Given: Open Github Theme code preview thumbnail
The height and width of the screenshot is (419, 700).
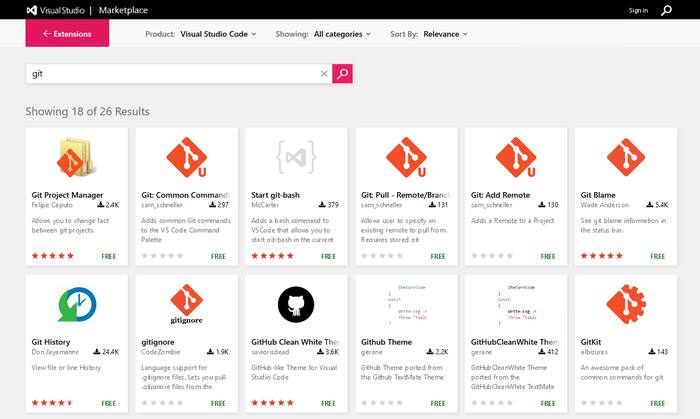Looking at the screenshot, I should [x=406, y=304].
